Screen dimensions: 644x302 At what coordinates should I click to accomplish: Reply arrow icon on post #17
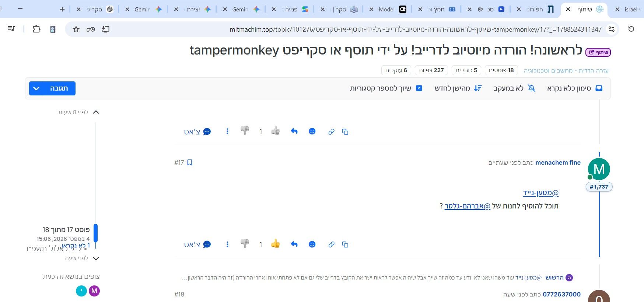pyautogui.click(x=294, y=244)
